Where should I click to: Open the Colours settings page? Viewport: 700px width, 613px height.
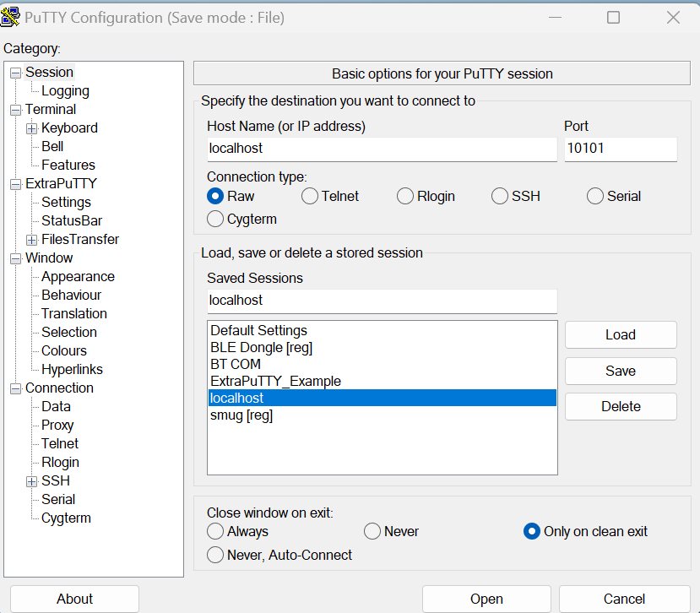(64, 351)
